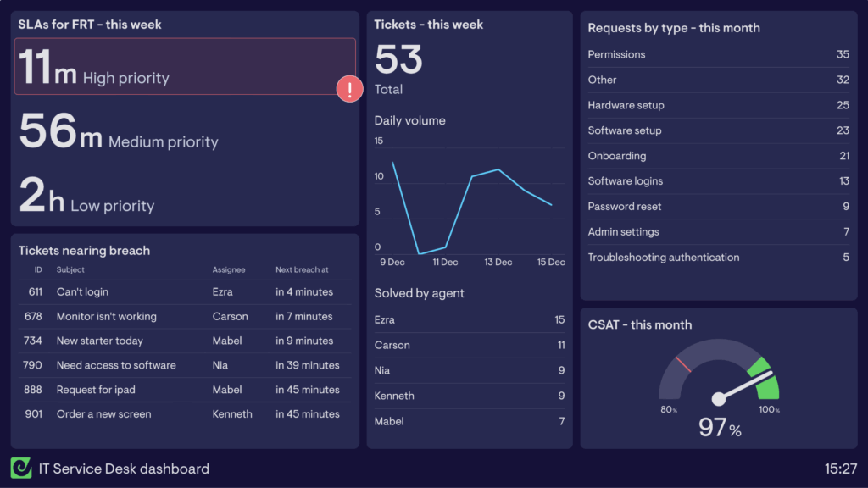Select the Hardware setup request row
This screenshot has height=488, width=868.
[718, 106]
